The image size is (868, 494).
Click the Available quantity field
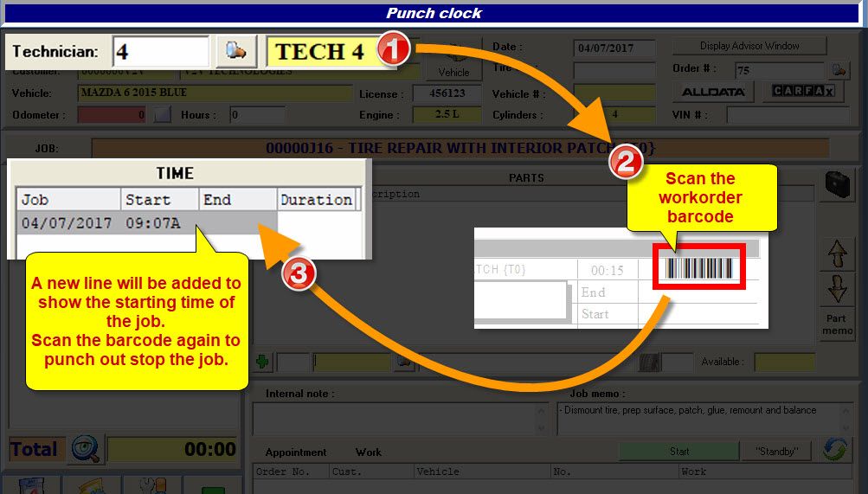pyautogui.click(x=784, y=362)
